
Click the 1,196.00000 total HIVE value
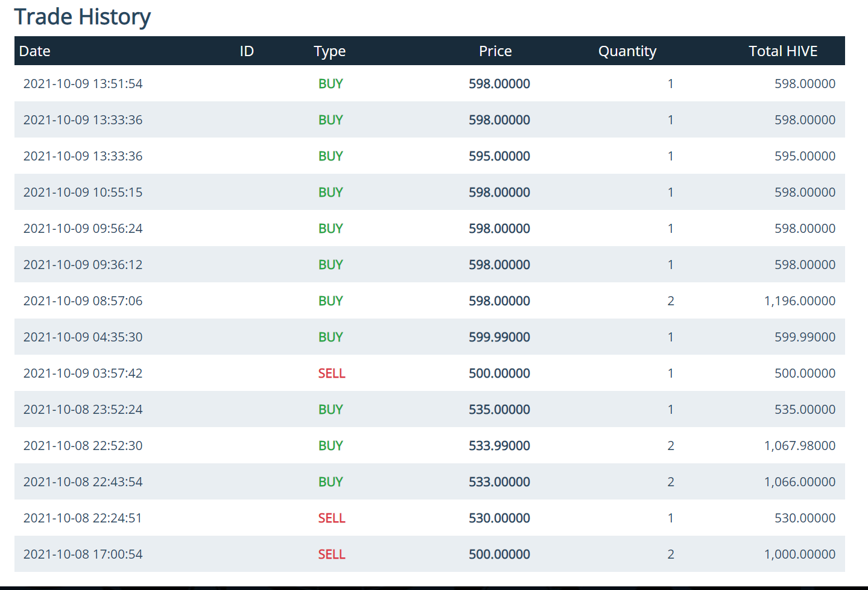pyautogui.click(x=799, y=301)
